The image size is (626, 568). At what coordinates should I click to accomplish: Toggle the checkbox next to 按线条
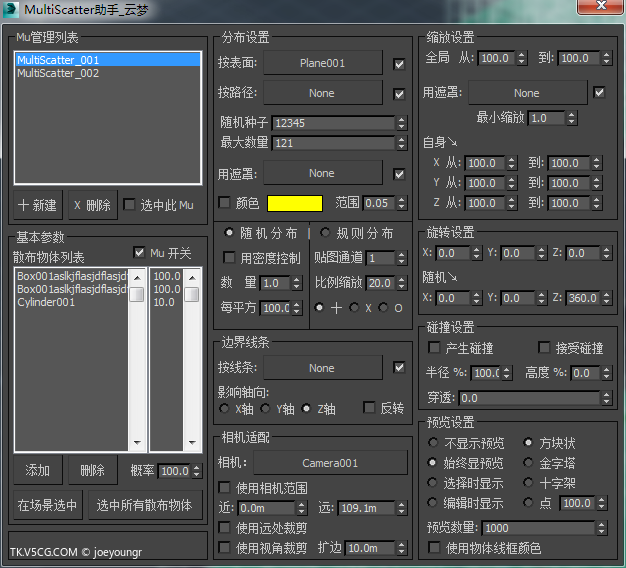click(x=399, y=367)
